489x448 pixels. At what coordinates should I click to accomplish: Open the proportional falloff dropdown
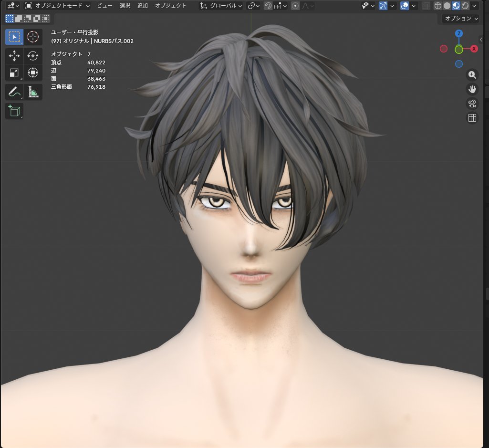[x=308, y=6]
